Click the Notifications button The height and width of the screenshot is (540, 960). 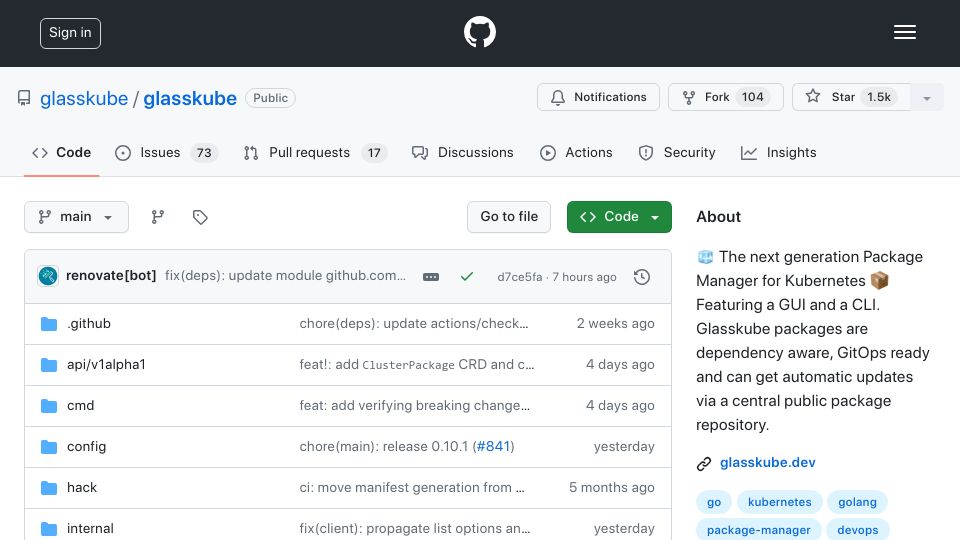pyautogui.click(x=598, y=97)
